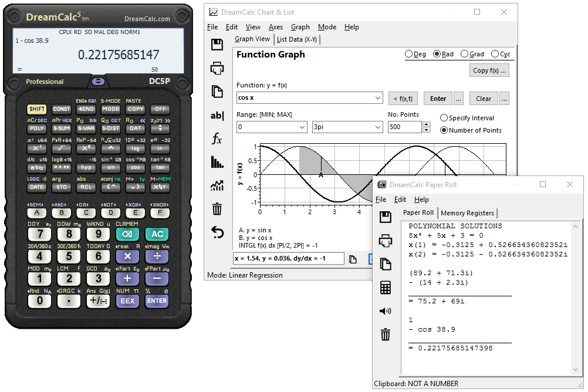Click the OFF key on the calculator
588x392 pixels.
pos(160,109)
